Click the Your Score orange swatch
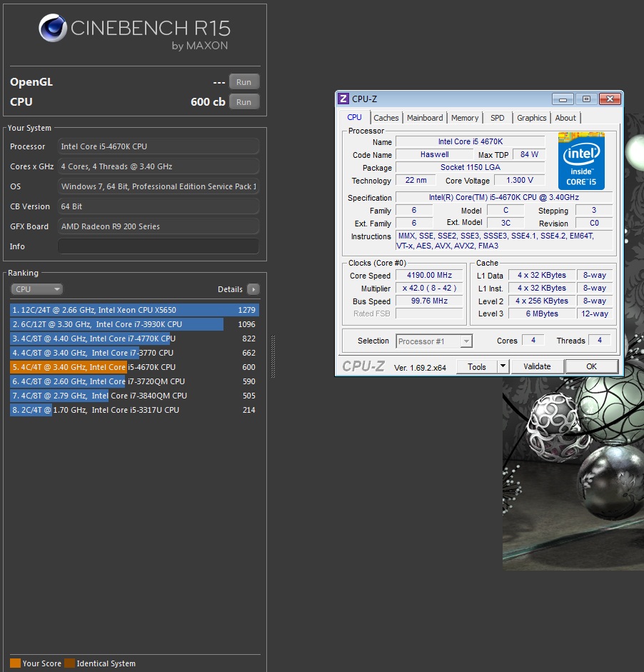Image resolution: width=644 pixels, height=672 pixels. coord(16,663)
